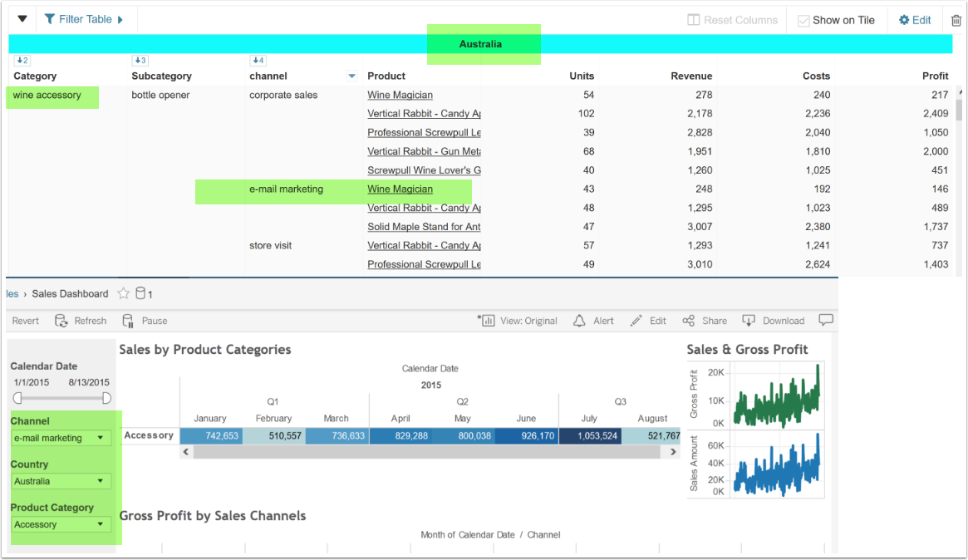968x560 pixels.
Task: Click the Edit gear icon
Action: tap(904, 20)
